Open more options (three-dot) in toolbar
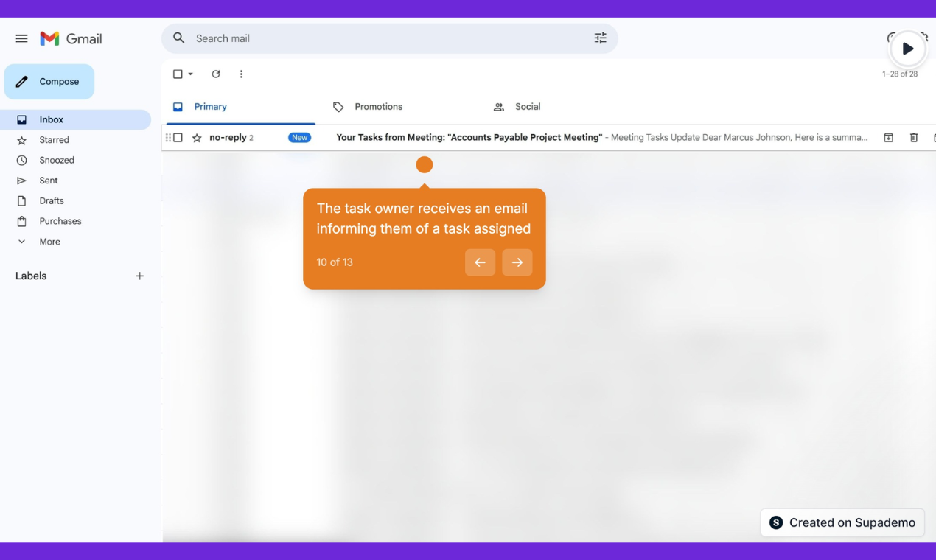Viewport: 936px width, 560px height. click(241, 74)
